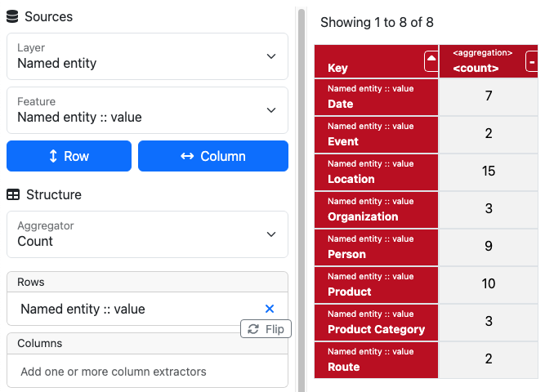545x392 pixels.
Task: Click the Product Category row header
Action: pos(376,322)
